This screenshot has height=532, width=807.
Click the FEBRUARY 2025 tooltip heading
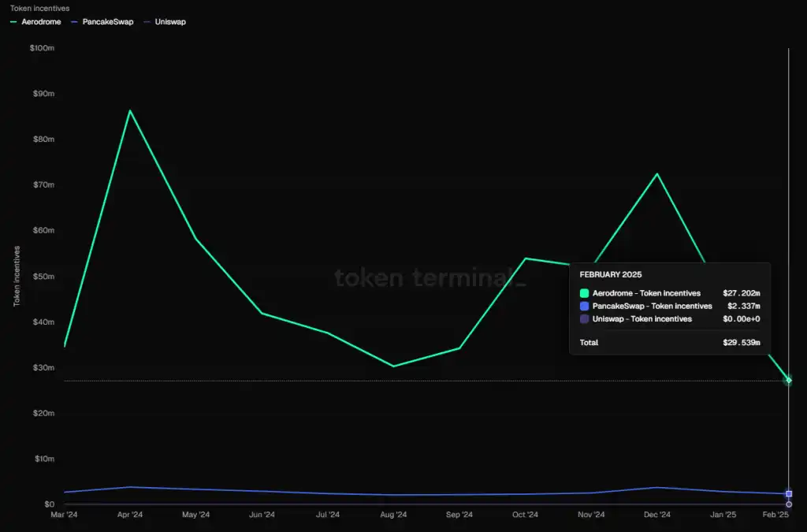click(611, 275)
